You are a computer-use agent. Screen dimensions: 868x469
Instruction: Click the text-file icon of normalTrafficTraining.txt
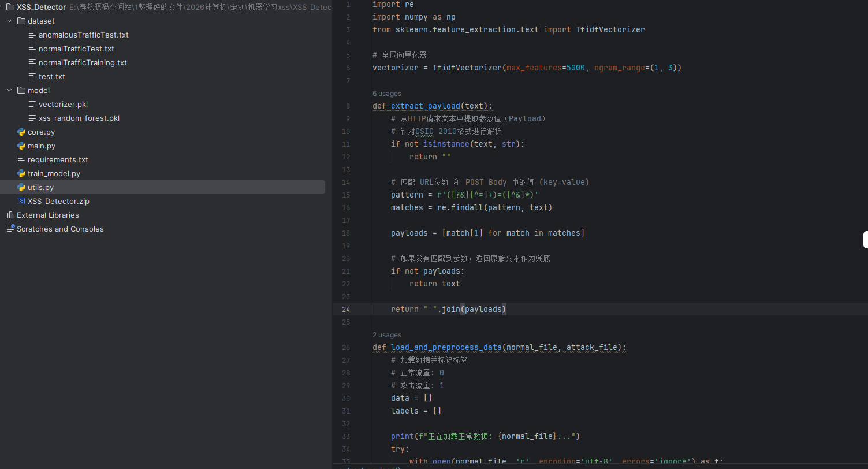32,62
